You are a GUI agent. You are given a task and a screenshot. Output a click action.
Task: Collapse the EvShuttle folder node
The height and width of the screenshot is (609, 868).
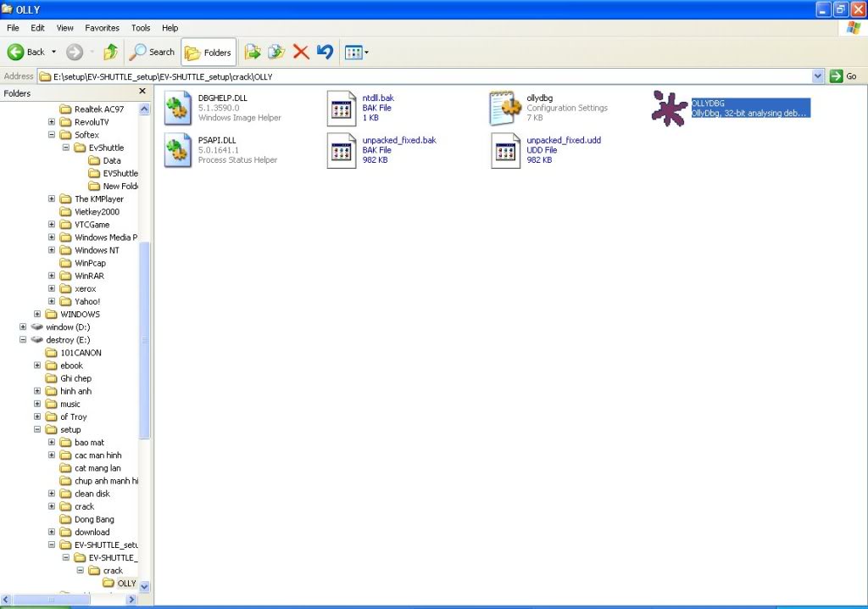[x=66, y=148]
